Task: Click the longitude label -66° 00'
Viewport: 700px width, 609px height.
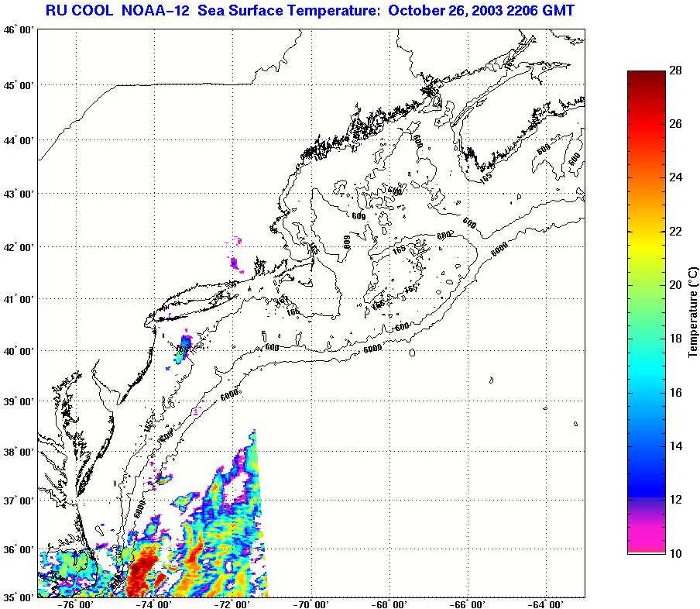Action: [x=468, y=604]
